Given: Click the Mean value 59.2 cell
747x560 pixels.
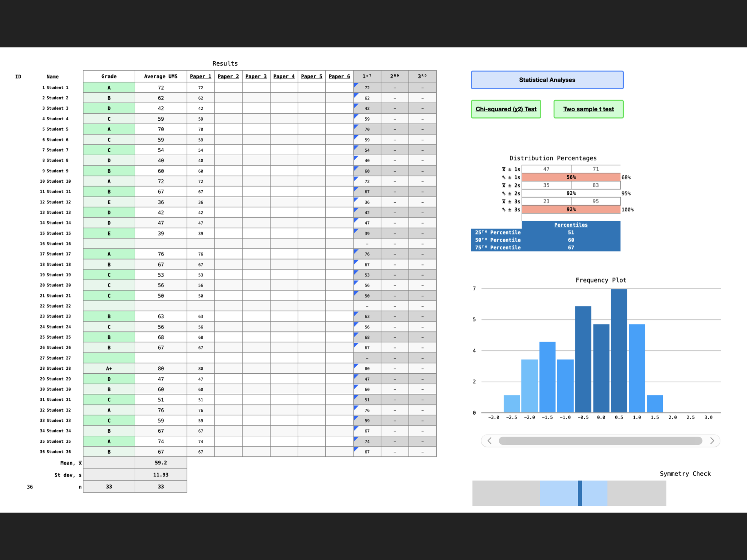Looking at the screenshot, I should (161, 463).
